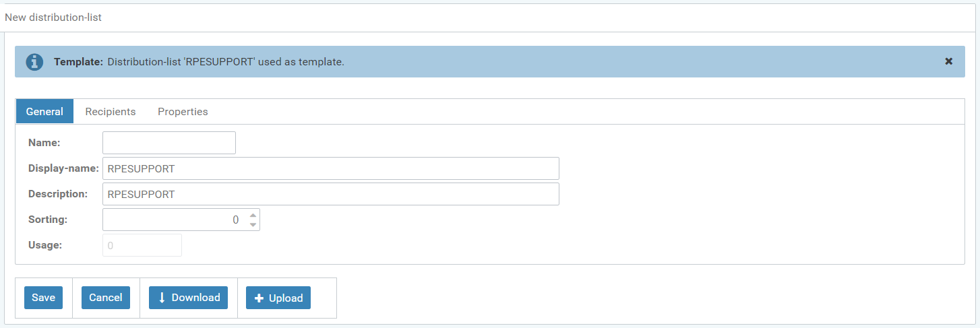980x328 pixels.
Task: Decrease the Sorting value with the down arrow
Action: 253,224
